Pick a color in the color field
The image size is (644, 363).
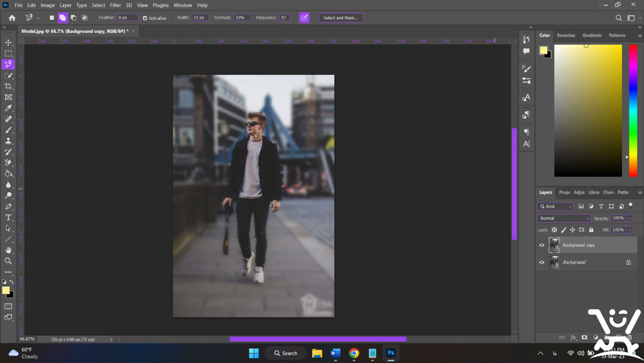(588, 111)
